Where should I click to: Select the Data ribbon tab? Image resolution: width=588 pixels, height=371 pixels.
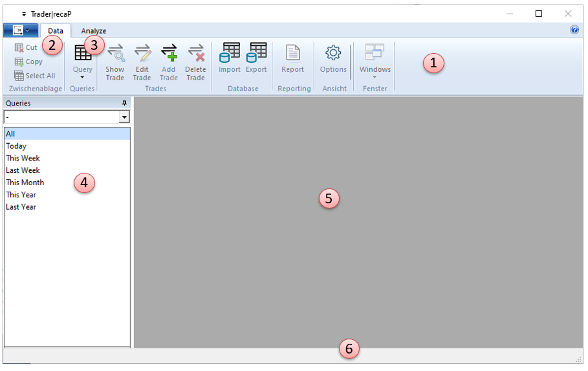[56, 31]
